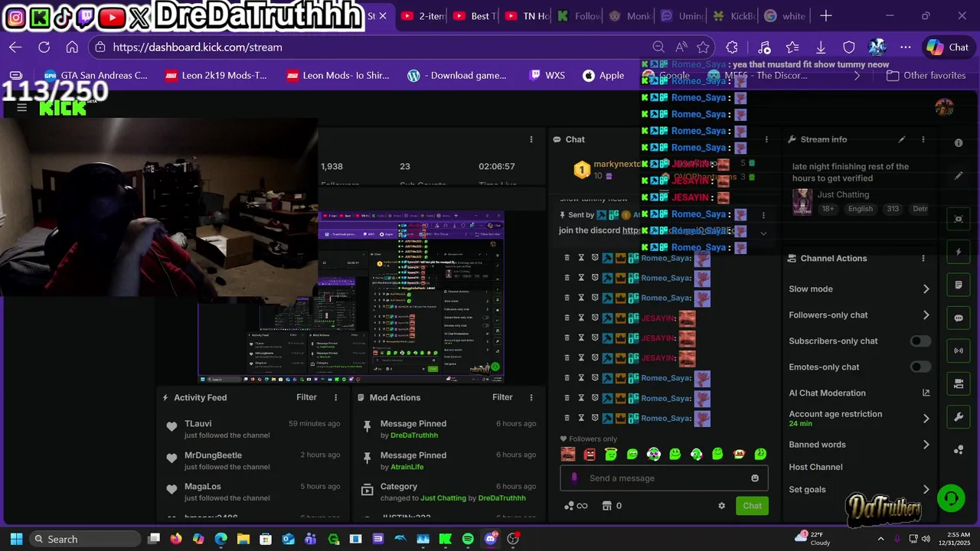Open the document sidebar icon

point(959,285)
